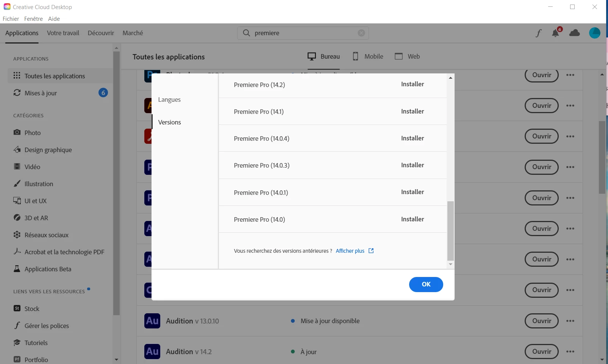
Task: Click Ouvrir for Audition v 14.2
Action: pyautogui.click(x=542, y=352)
